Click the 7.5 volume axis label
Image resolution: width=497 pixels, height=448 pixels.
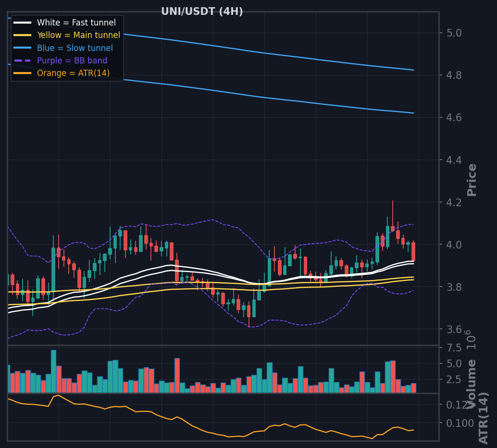454,348
